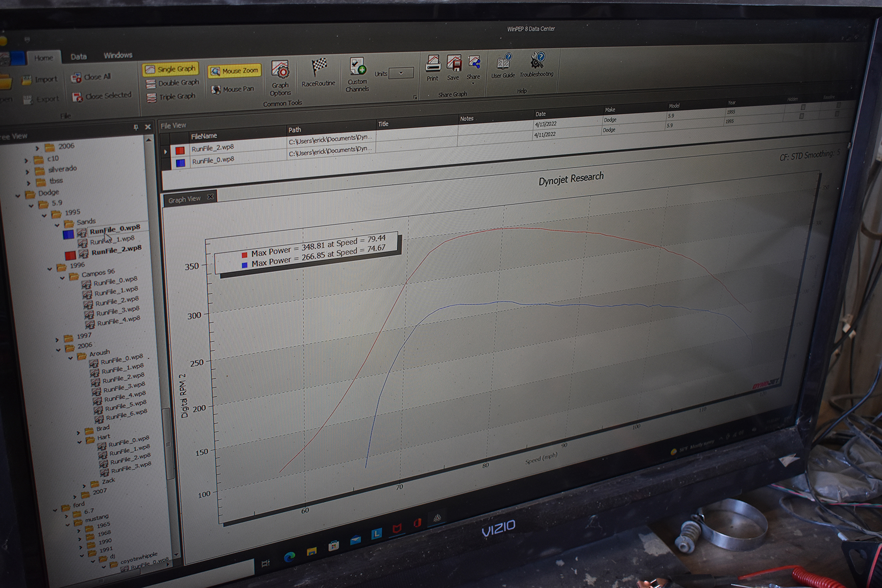Save the graph image
Viewport: 882px width, 588px height.
(454, 67)
